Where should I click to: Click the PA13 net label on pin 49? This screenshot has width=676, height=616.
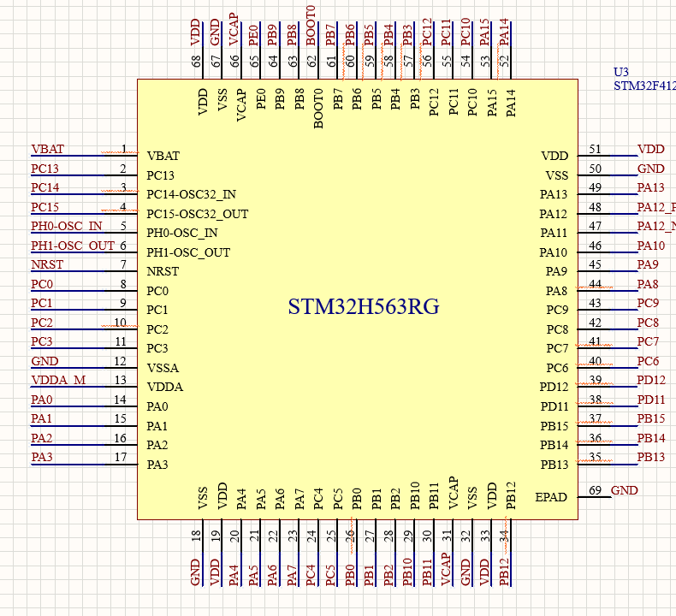(x=650, y=187)
